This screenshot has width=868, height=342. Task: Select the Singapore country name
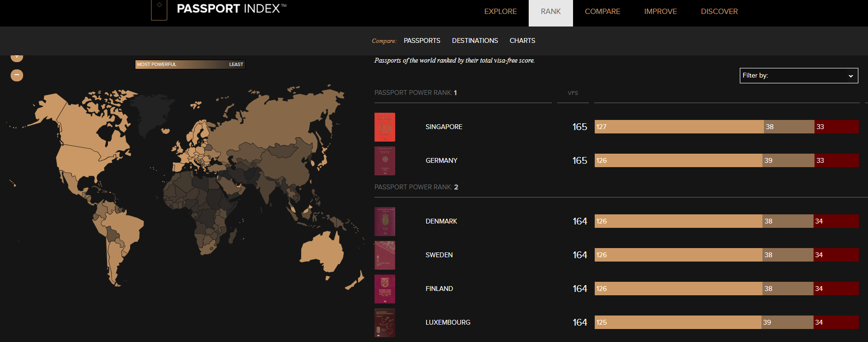point(444,127)
